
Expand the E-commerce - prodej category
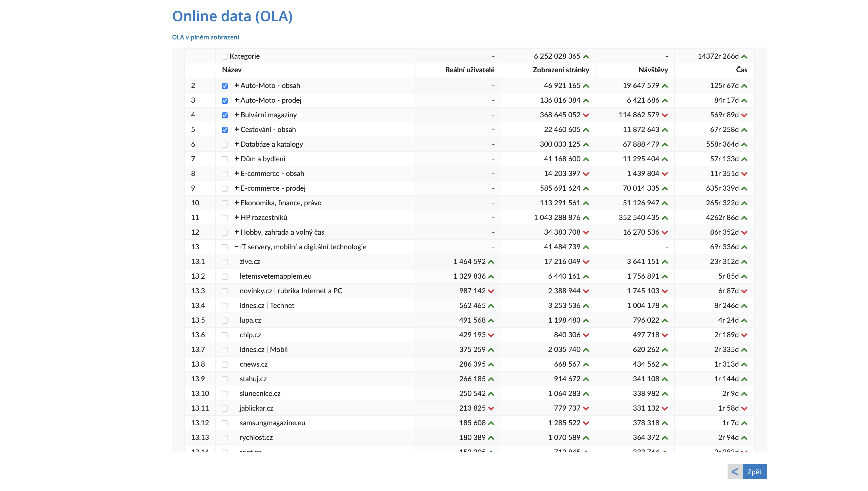[x=236, y=188]
